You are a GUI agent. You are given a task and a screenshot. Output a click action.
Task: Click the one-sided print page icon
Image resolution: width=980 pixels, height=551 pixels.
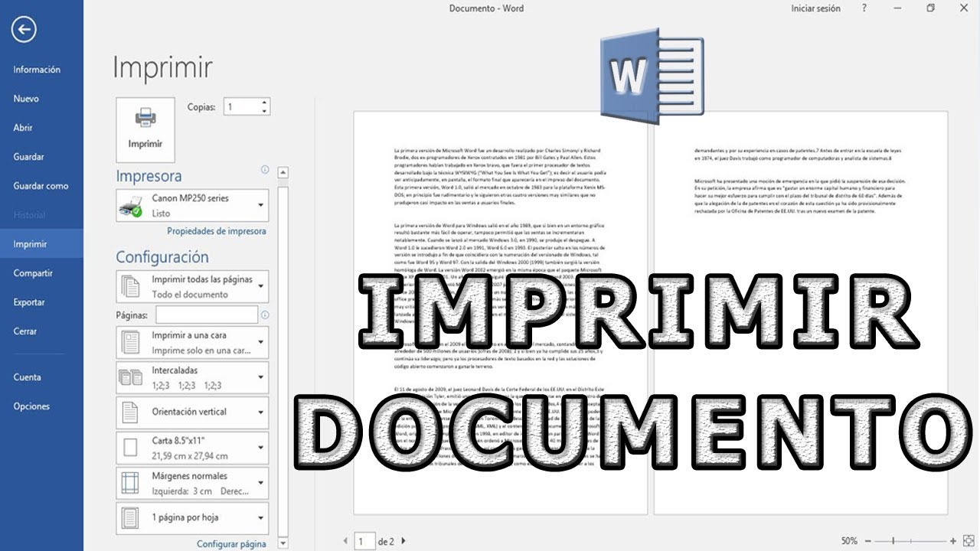[x=131, y=342]
